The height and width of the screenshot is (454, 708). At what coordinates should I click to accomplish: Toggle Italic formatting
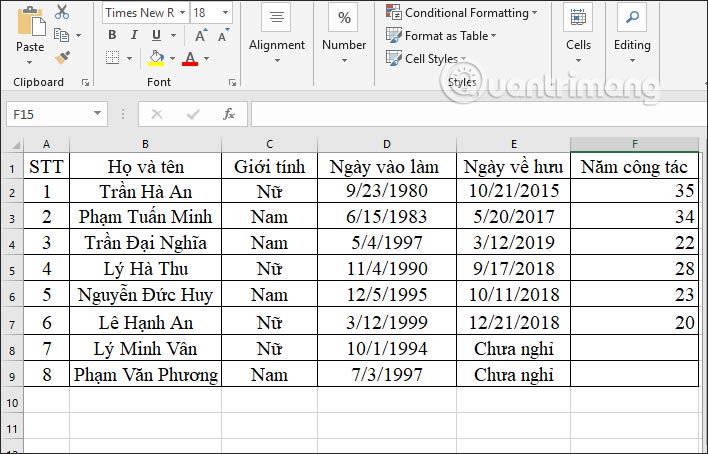click(x=134, y=35)
